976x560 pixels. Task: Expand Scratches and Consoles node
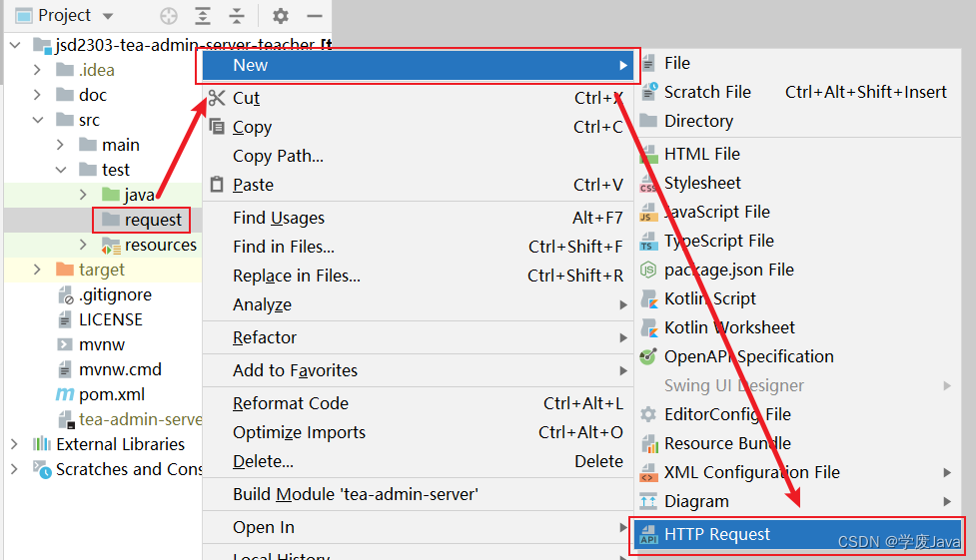pyautogui.click(x=14, y=468)
